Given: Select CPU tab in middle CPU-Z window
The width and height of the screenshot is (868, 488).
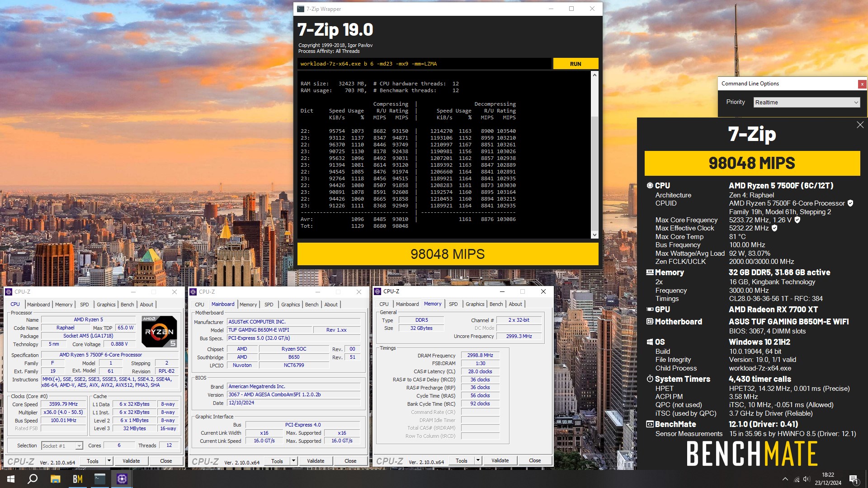Looking at the screenshot, I should point(199,305).
